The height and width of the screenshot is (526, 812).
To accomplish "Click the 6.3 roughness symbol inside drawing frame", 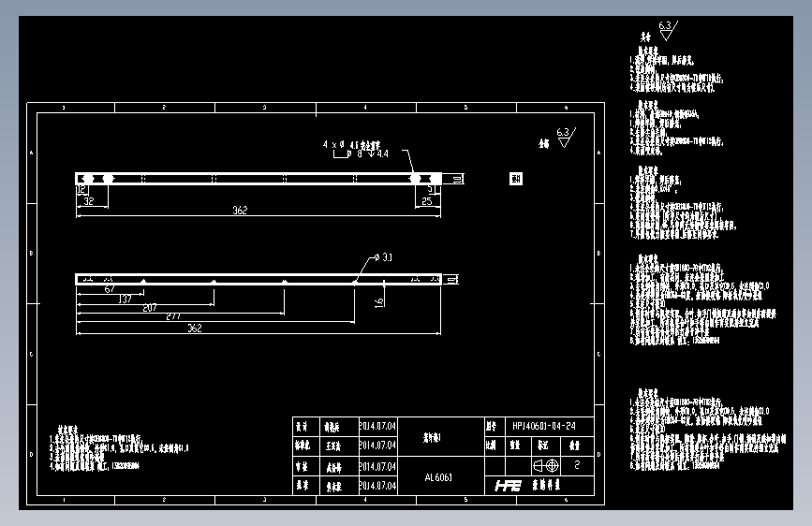I will tap(566, 138).
